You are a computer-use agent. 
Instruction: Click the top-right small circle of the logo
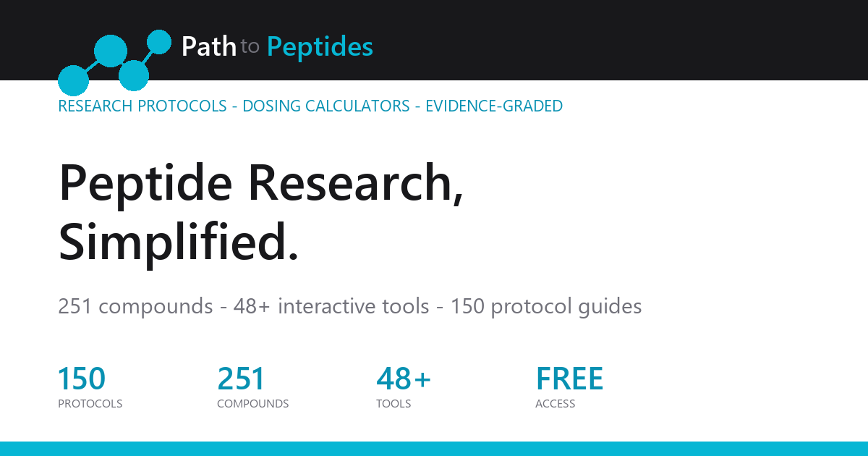[160, 42]
